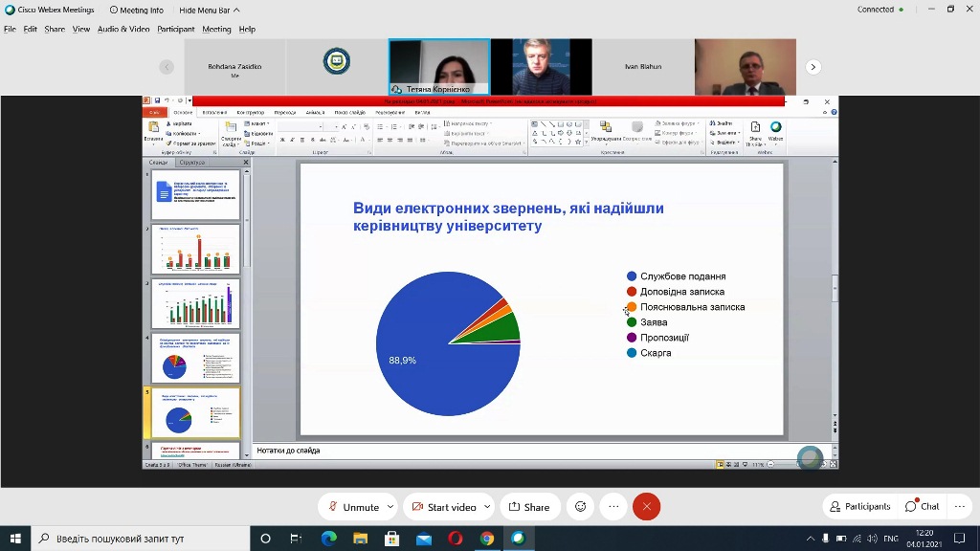Unmute the microphone
Screen dimensions: 980x551
(x=353, y=507)
